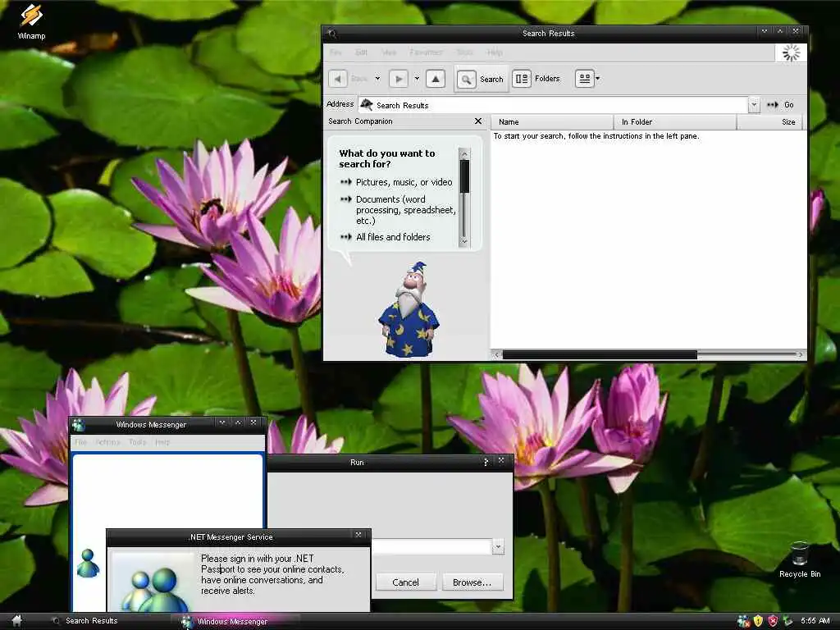
Task: Open the Forward history dropdown arrow
Action: coord(417,79)
